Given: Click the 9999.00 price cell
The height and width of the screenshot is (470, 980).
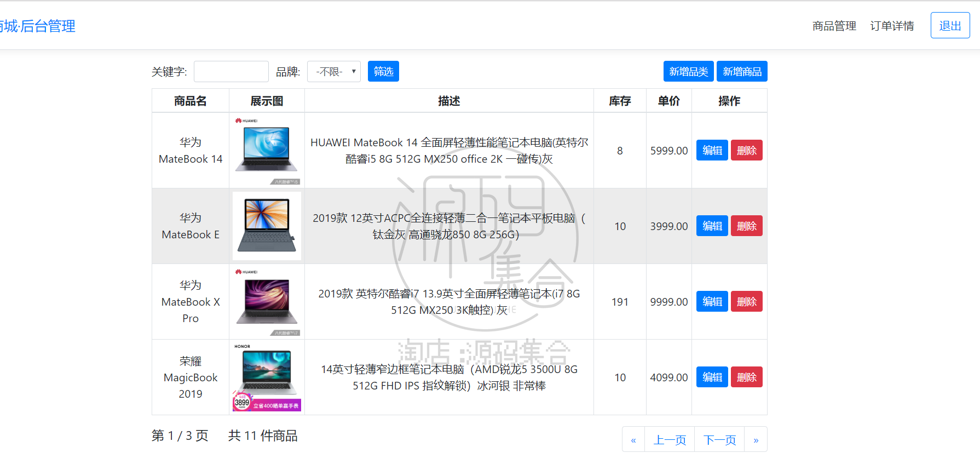Looking at the screenshot, I should click(669, 302).
